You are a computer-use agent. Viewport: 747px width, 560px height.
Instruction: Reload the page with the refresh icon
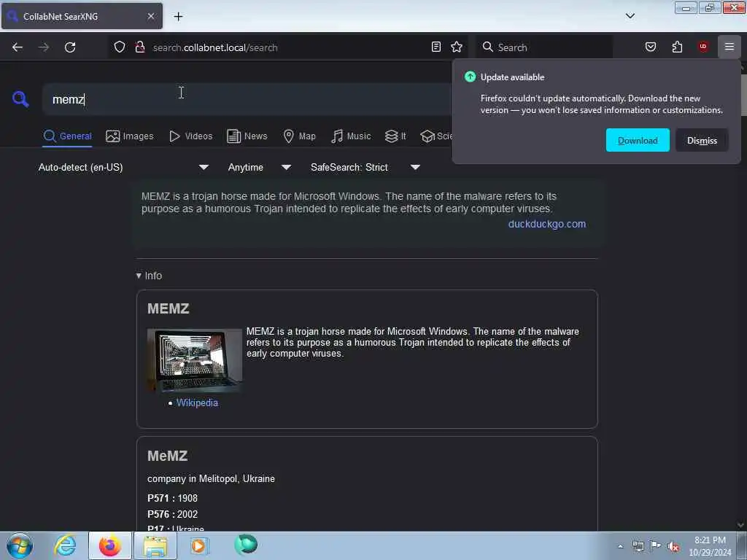70,47
